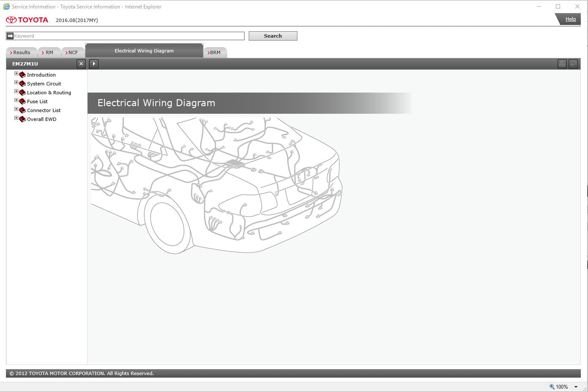This screenshot has width=588, height=392.
Task: Open the BRM tab
Action: (x=215, y=52)
